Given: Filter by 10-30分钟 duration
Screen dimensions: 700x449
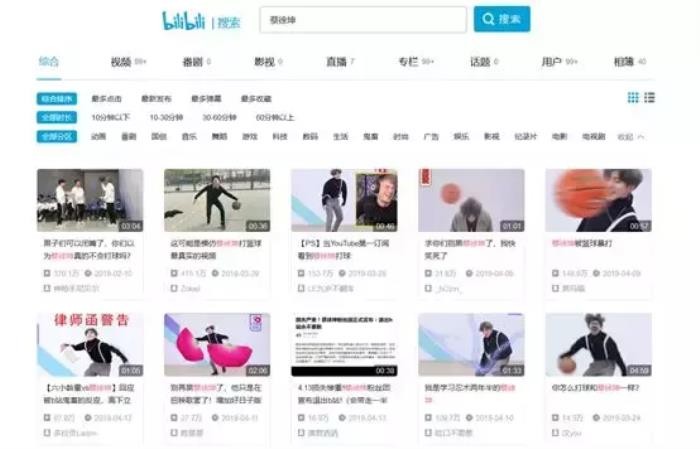Looking at the screenshot, I should point(164,117).
